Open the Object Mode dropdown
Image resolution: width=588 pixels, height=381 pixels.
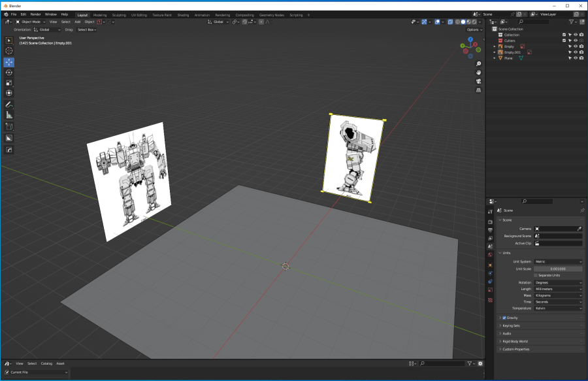click(x=30, y=22)
